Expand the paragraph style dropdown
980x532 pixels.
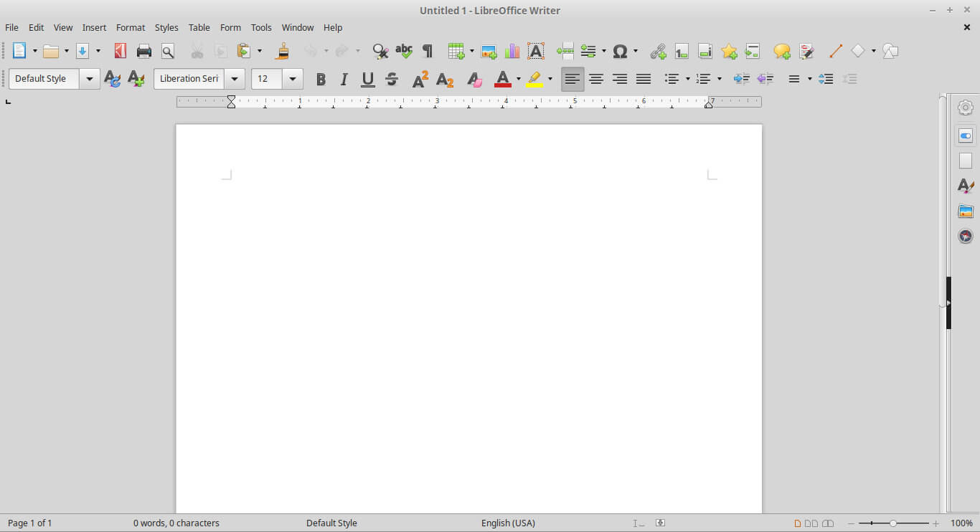[90, 79]
